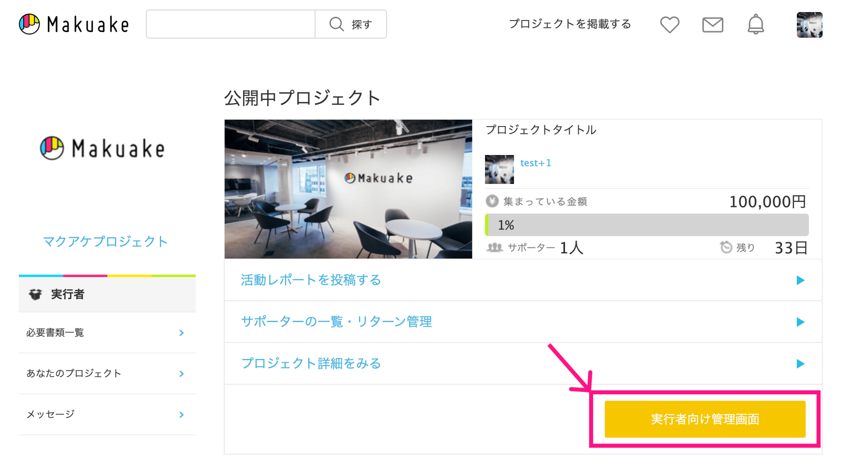868x465 pixels.
Task: Click the blue arrow on 活動レポートを投稿する row
Action: pyautogui.click(x=800, y=280)
